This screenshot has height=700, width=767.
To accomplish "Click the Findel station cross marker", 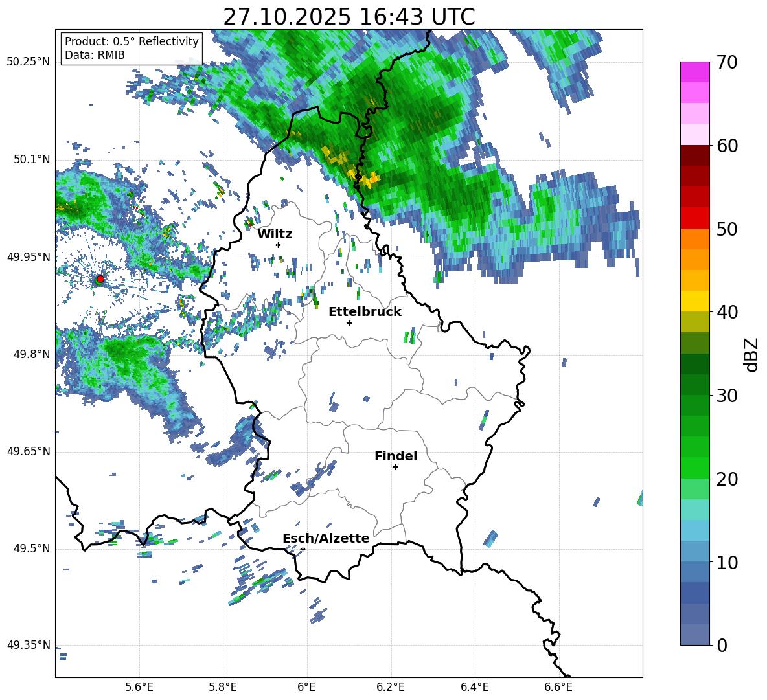I will 395,468.
